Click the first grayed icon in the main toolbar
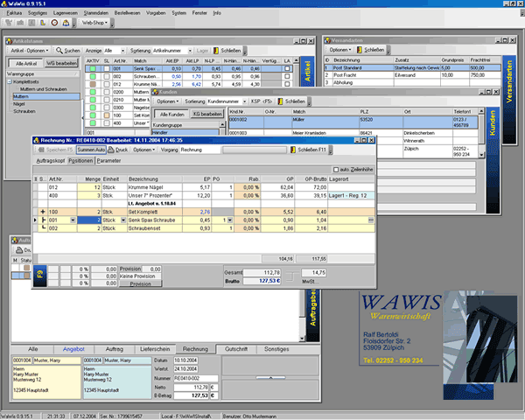525x420 pixels. point(9,23)
